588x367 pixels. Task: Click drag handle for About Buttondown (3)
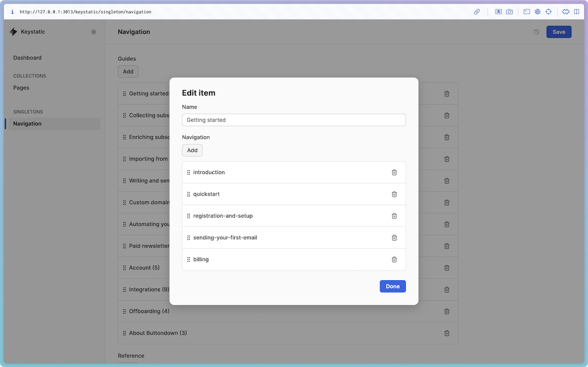[x=124, y=333]
